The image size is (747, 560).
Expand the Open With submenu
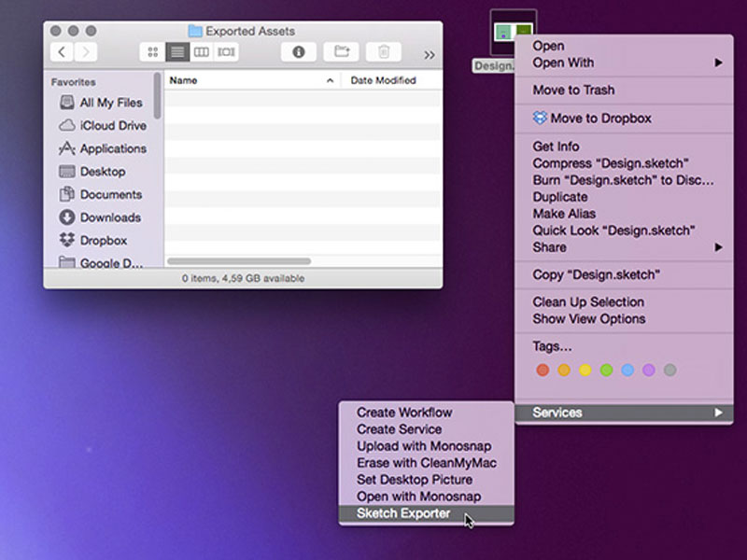coord(624,63)
